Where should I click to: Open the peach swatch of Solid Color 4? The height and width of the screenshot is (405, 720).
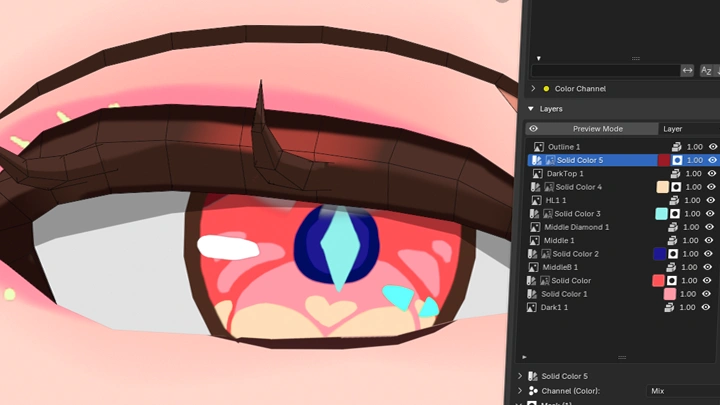coord(663,187)
